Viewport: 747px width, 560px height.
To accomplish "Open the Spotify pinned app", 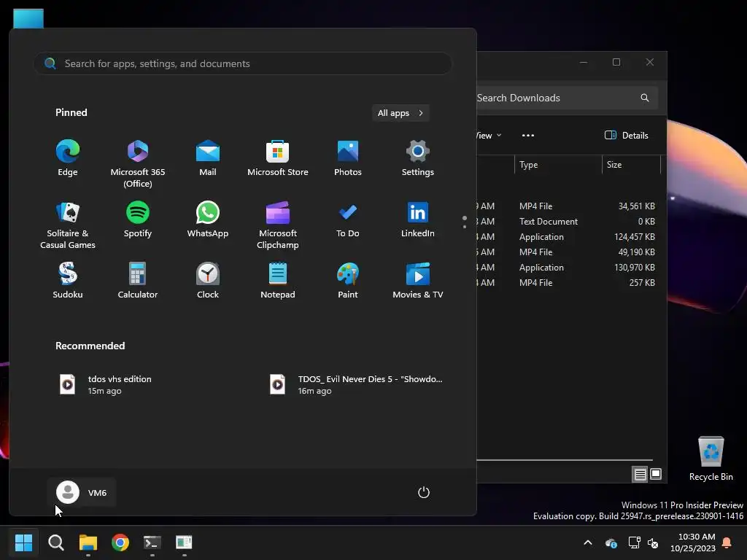I will pos(138,219).
